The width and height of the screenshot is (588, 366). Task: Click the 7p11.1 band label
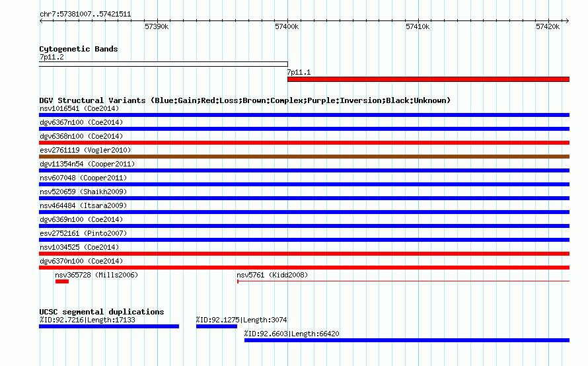pyautogui.click(x=299, y=73)
